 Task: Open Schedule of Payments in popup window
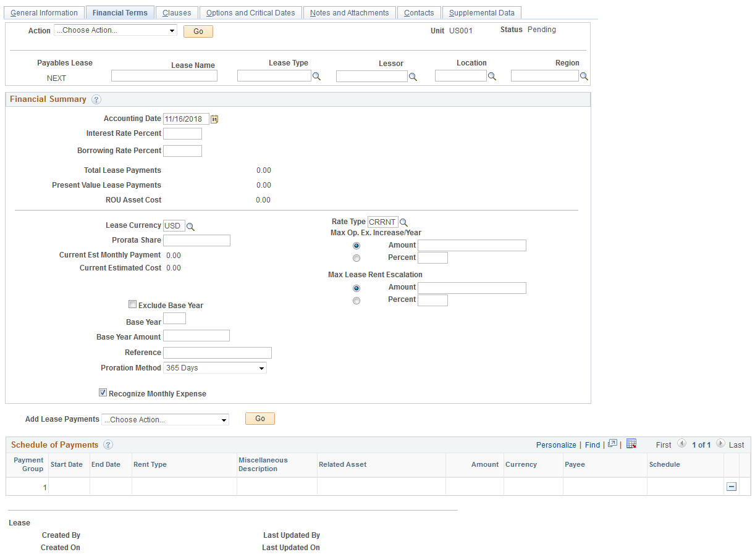pos(611,444)
